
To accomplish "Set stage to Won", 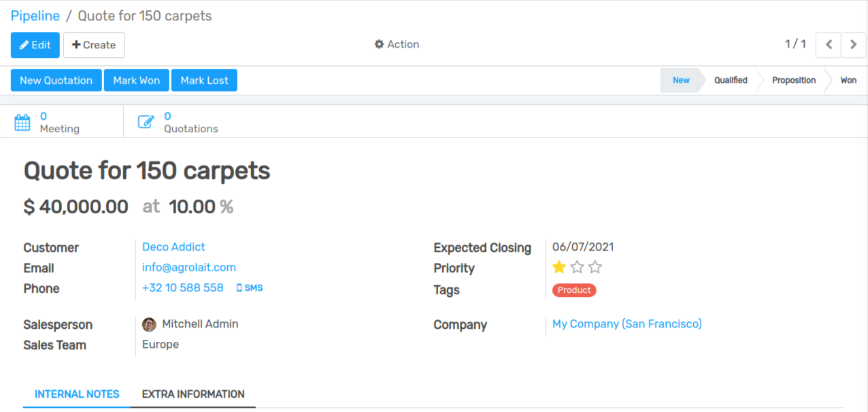I will pos(848,80).
